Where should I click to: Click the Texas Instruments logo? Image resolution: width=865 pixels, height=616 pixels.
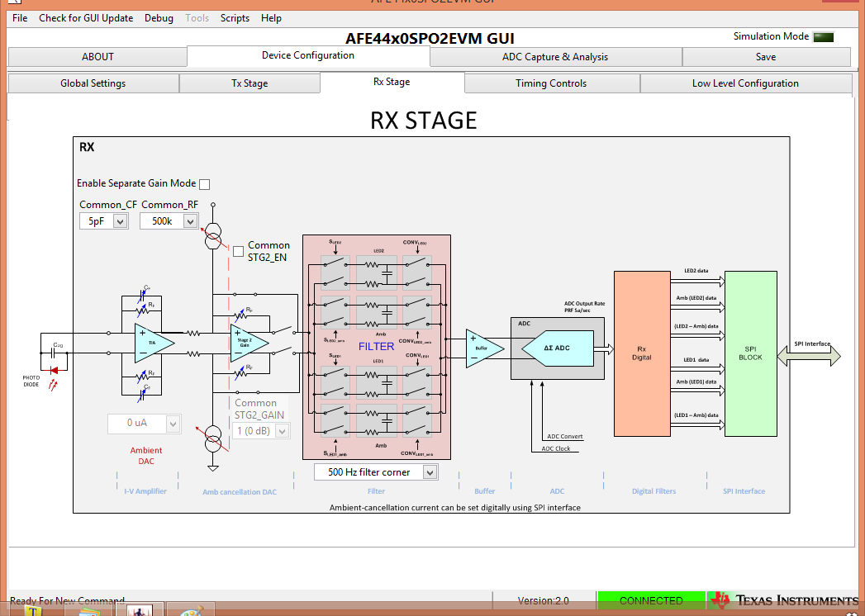tap(783, 600)
